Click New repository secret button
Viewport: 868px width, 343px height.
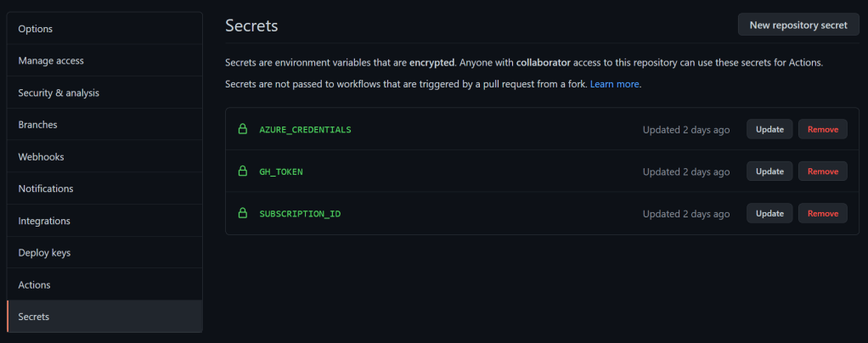tap(798, 25)
